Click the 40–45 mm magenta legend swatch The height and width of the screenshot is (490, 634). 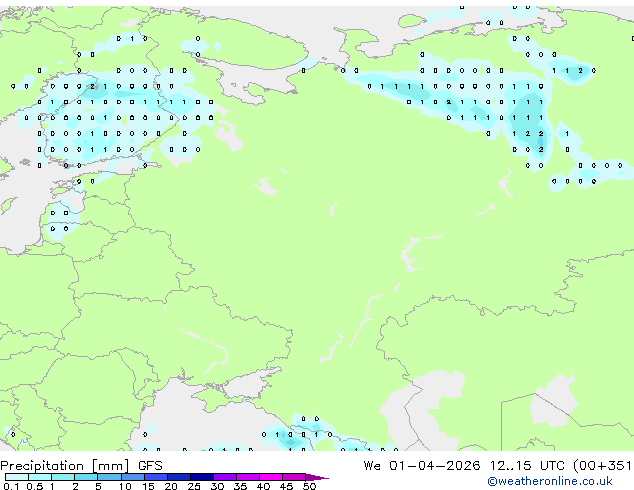(x=271, y=477)
